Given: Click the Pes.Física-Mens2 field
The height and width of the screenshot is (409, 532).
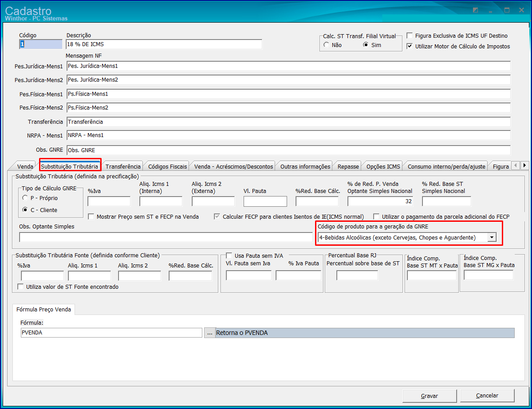Looking at the screenshot, I should (x=288, y=107).
